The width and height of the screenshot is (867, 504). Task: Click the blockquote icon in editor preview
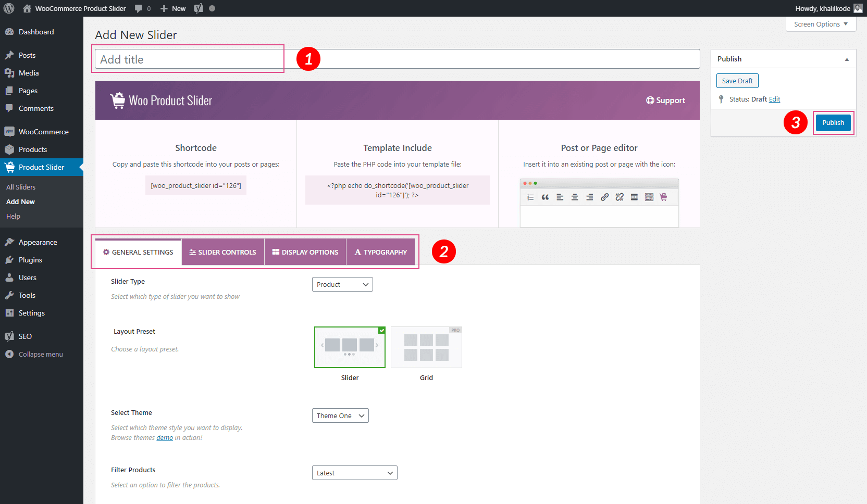click(x=545, y=197)
